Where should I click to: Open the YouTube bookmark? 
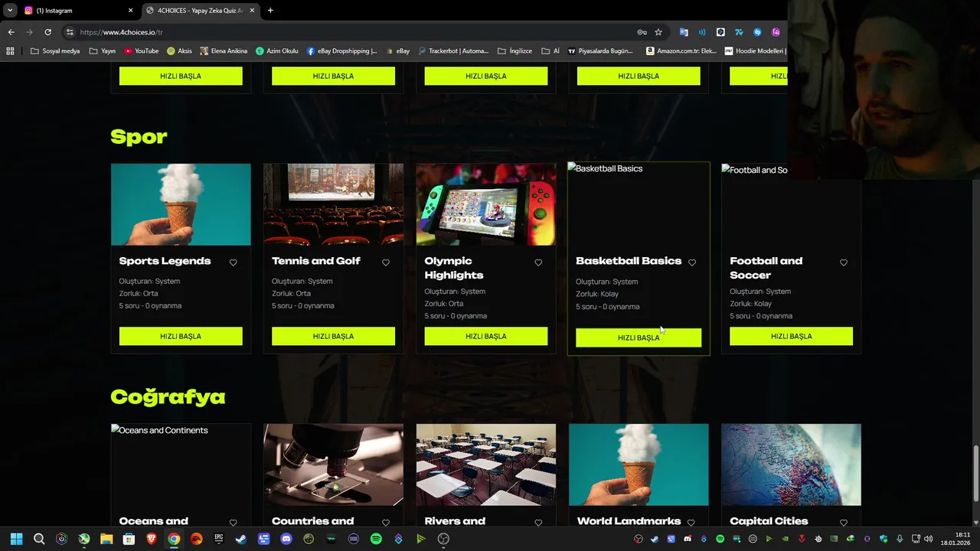pos(141,51)
